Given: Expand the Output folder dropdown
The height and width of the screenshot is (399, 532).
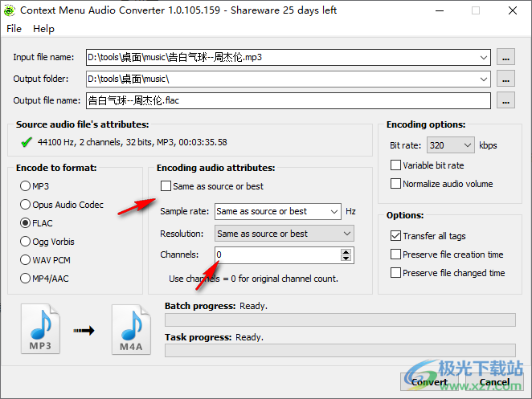Looking at the screenshot, I should click(x=484, y=79).
